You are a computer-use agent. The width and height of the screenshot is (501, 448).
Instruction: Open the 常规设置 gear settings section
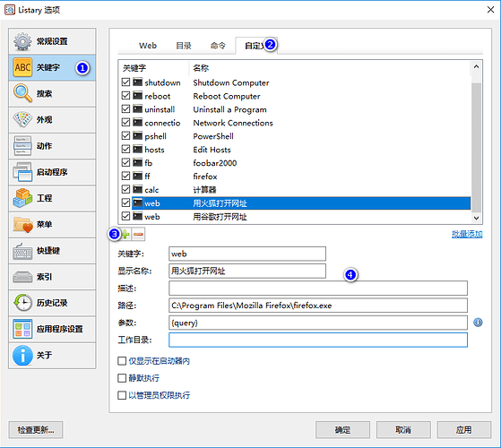pyautogui.click(x=52, y=41)
